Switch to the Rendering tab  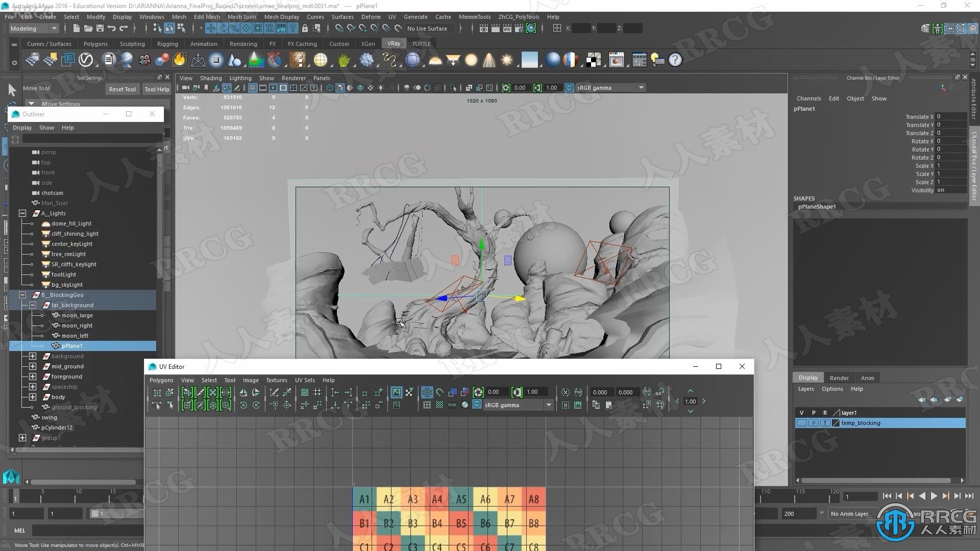[x=243, y=44]
